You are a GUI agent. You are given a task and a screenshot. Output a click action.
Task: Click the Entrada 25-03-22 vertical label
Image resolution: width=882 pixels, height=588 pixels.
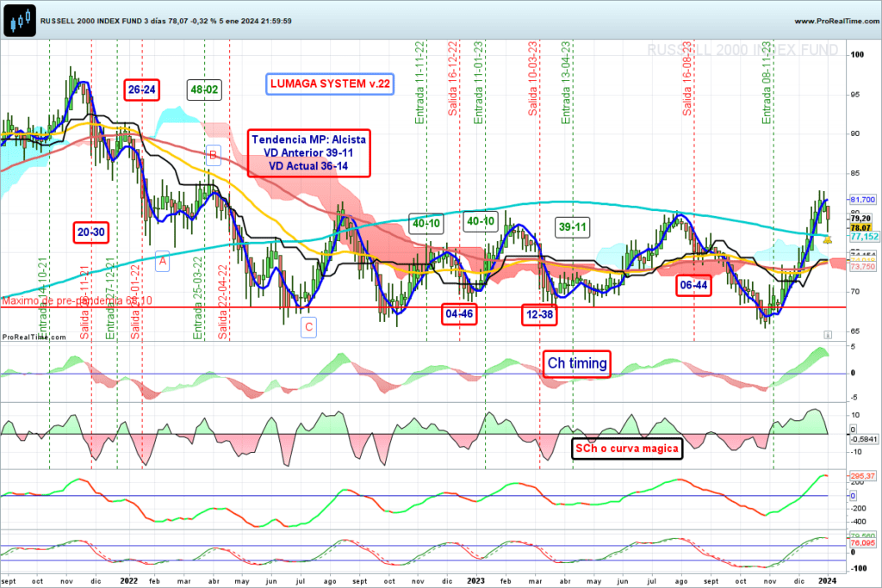pos(197,298)
